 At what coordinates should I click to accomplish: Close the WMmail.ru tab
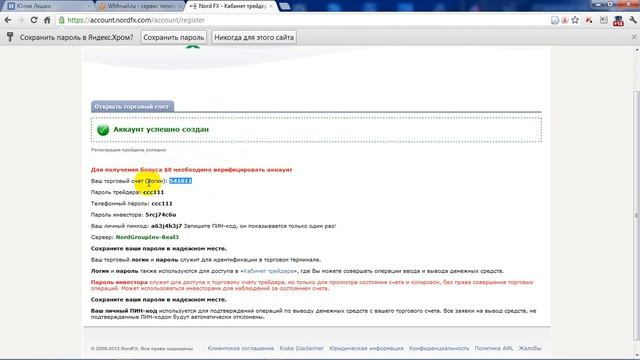[179, 6]
